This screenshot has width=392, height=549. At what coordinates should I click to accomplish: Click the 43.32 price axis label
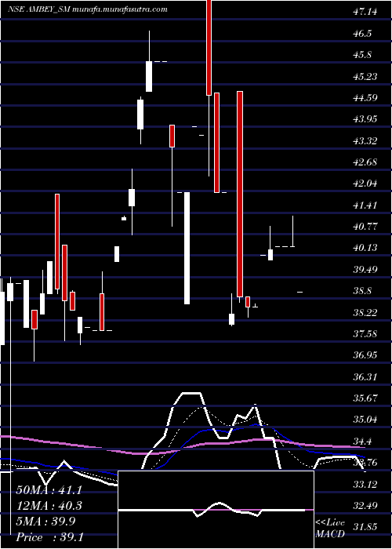click(365, 140)
